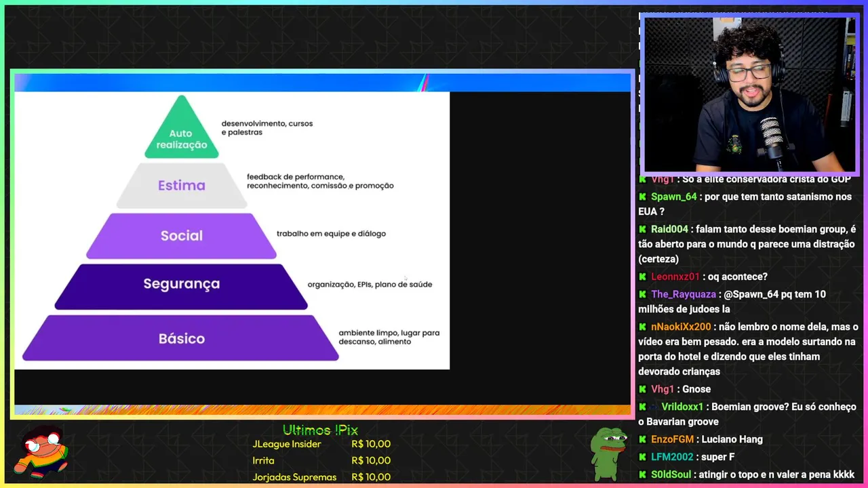Click the green K badge beside The_Rayquaza
This screenshot has width=868, height=488.
click(642, 294)
